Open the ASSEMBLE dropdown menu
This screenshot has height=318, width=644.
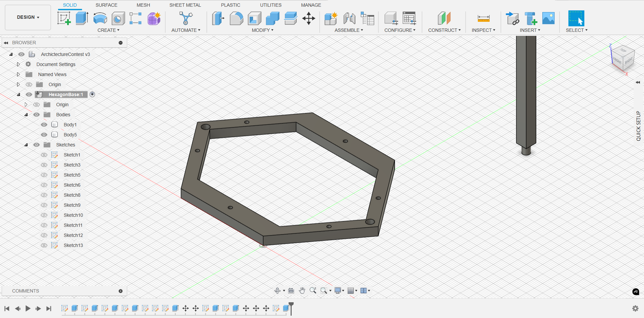point(349,30)
